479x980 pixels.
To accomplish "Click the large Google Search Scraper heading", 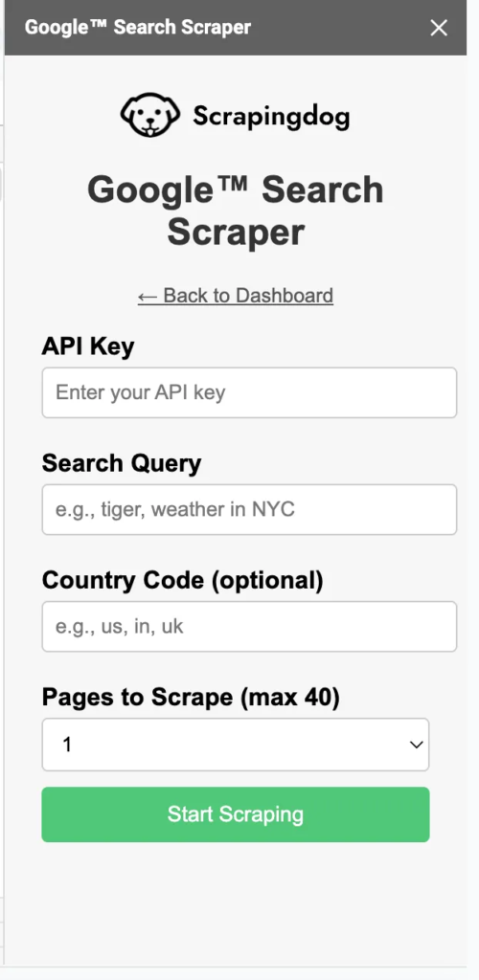I will click(235, 211).
